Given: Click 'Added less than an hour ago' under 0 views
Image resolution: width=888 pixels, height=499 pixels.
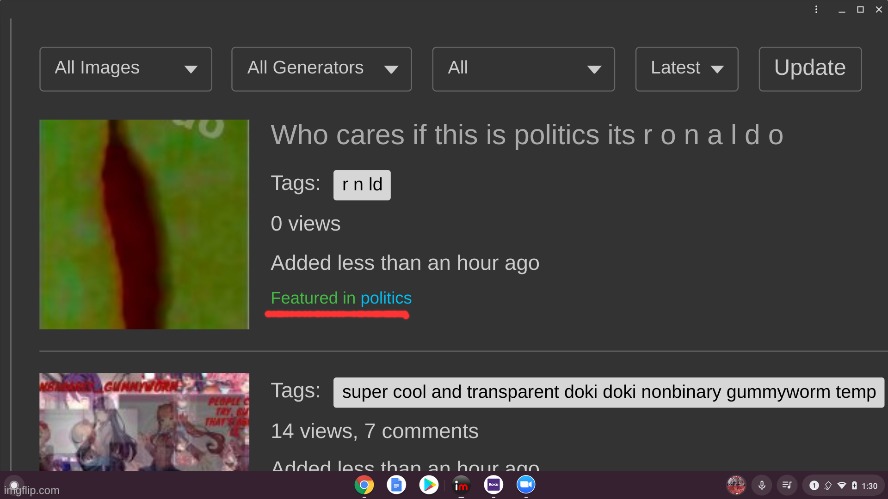Looking at the screenshot, I should [x=405, y=263].
